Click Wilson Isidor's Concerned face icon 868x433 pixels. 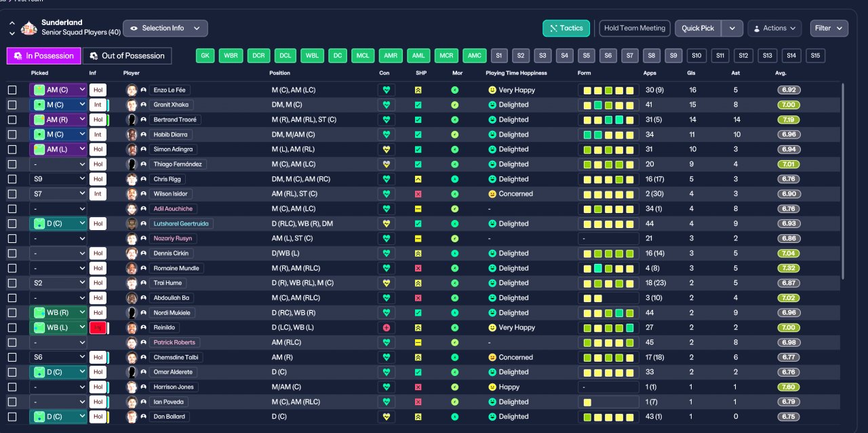492,194
